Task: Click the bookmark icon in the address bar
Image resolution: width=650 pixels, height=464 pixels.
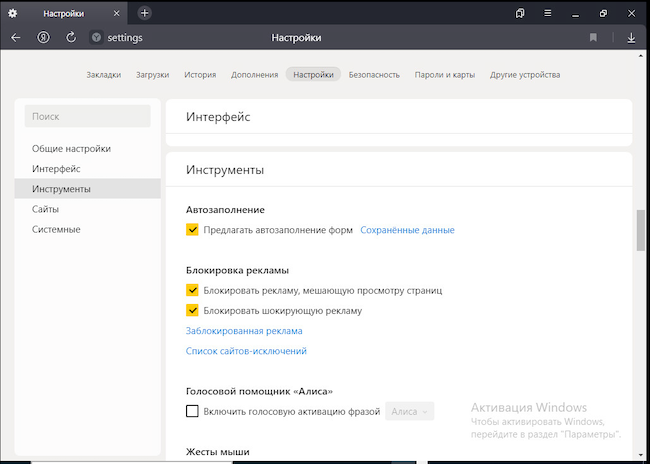Action: point(593,38)
